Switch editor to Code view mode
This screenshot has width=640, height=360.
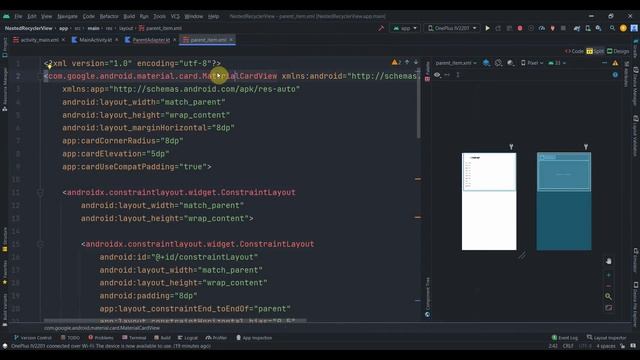tap(574, 51)
